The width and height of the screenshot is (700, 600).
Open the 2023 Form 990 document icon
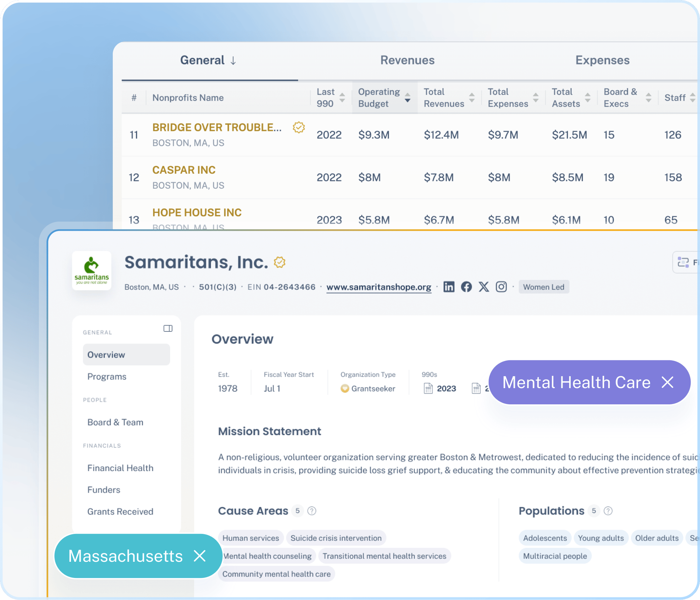(428, 388)
